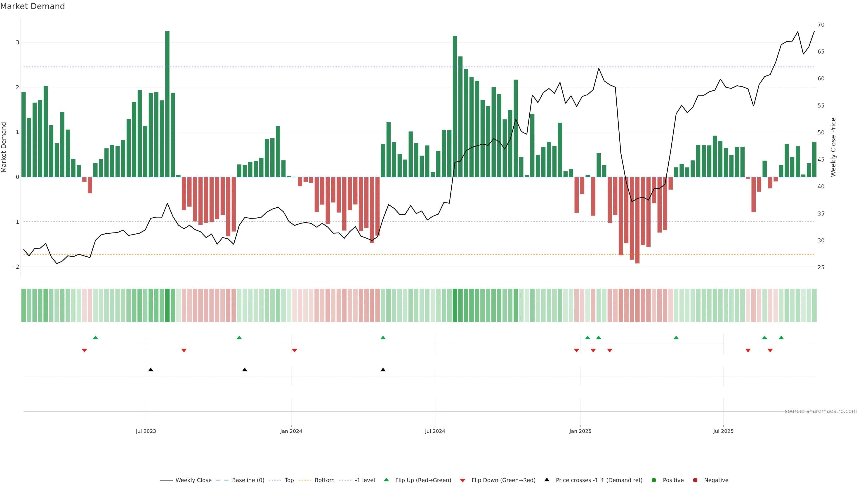The image size is (868, 488).
Task: Toggle the Weekly Close legend entry
Action: [193, 480]
